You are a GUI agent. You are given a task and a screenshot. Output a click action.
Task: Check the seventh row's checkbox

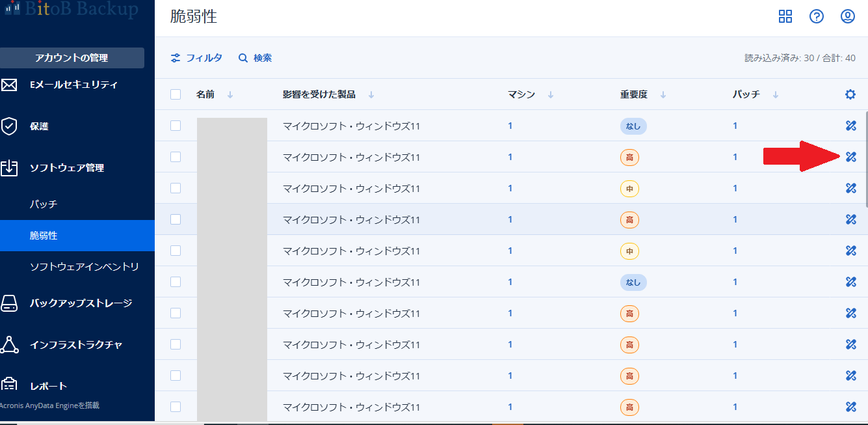(x=176, y=313)
